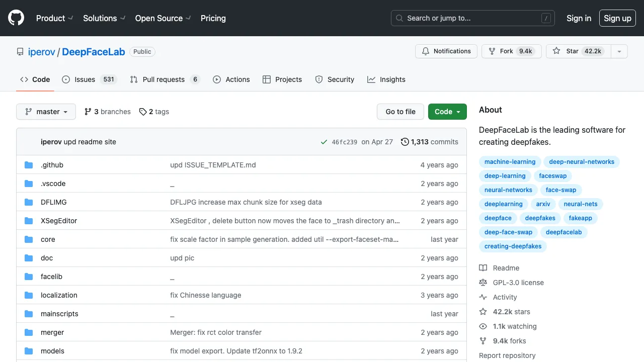Viewport: 644px width, 362px height.
Task: Click the folder icon next to mainscripts
Action: tap(29, 314)
